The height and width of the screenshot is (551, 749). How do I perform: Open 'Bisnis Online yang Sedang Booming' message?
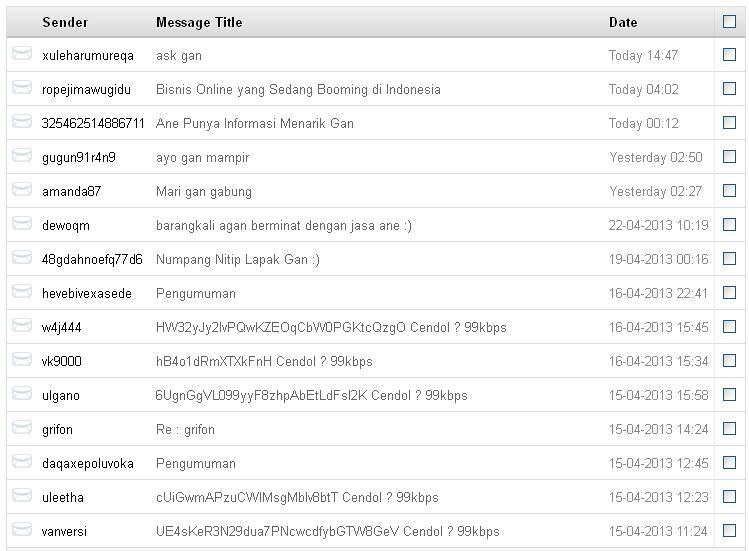click(298, 90)
